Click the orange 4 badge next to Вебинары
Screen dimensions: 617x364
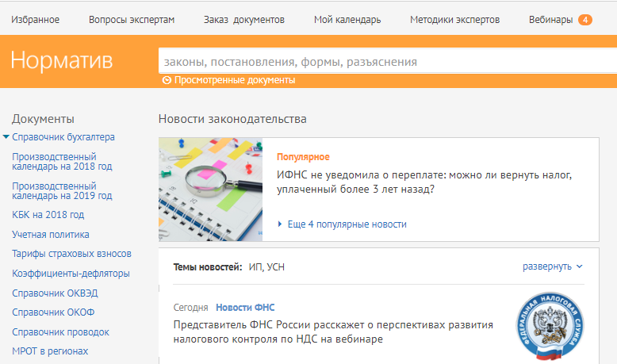(585, 20)
